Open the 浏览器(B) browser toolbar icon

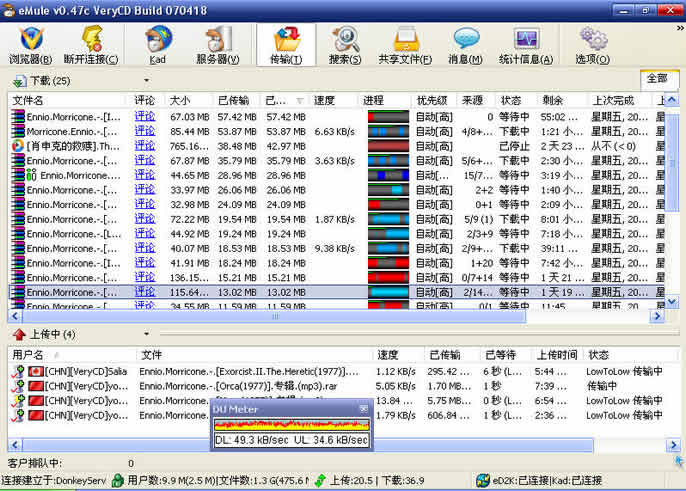pyautogui.click(x=31, y=45)
